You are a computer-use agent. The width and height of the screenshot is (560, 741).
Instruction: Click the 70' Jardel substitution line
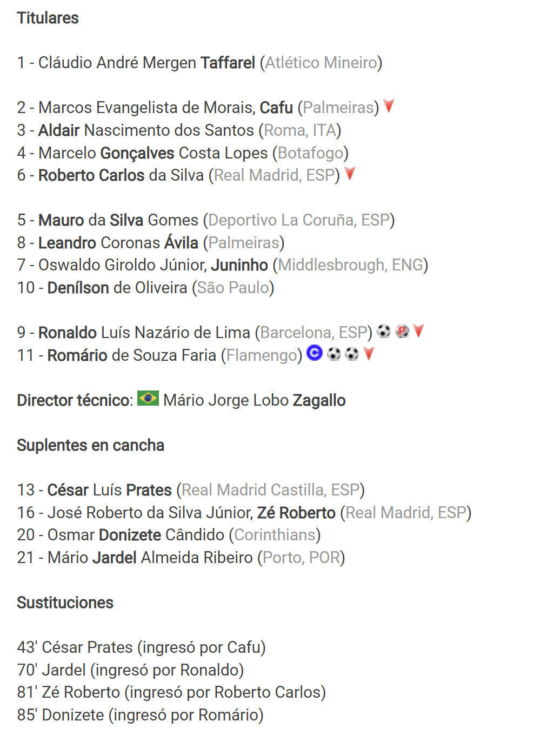(x=130, y=670)
